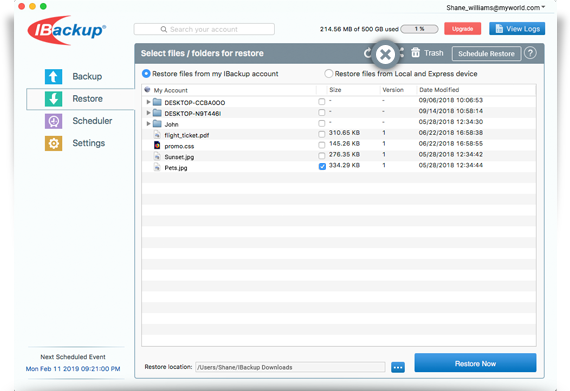Click the green macOS zoom button
The height and width of the screenshot is (391, 570).
(43, 6)
